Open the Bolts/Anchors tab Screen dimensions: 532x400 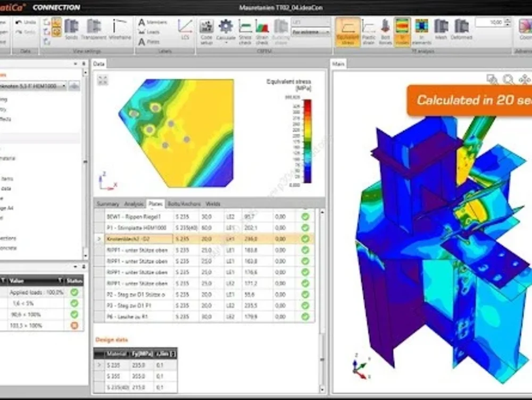(184, 204)
